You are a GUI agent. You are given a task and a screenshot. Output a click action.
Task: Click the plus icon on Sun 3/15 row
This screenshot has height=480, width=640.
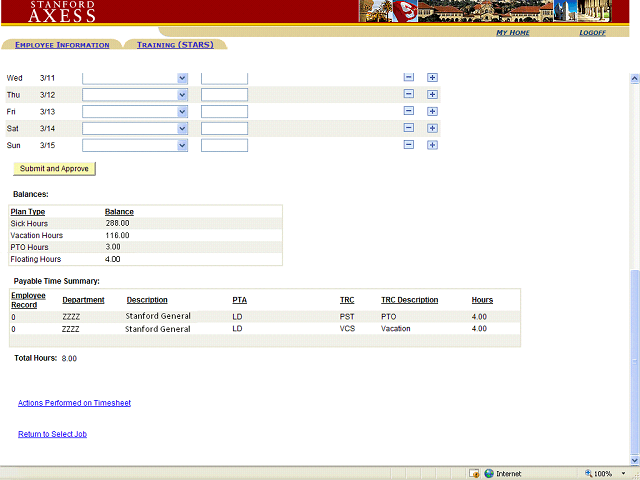click(432, 145)
